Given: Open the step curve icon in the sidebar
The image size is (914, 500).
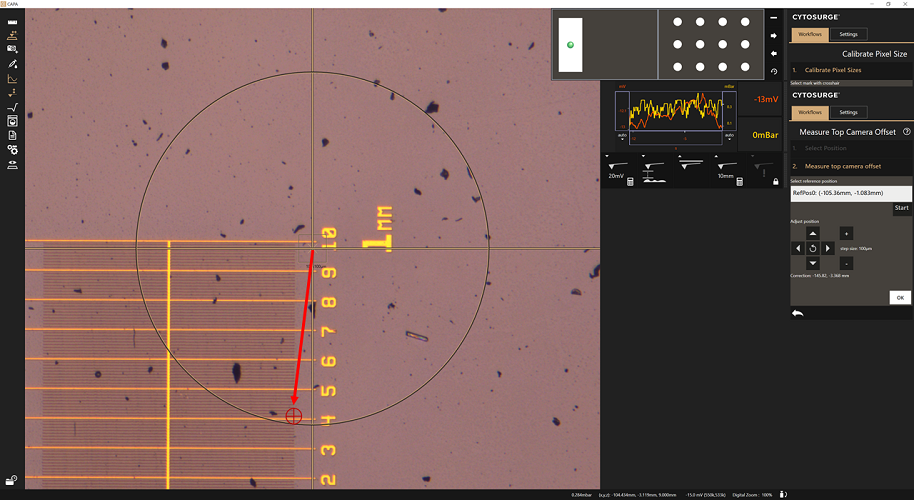Looking at the screenshot, I should [12, 107].
